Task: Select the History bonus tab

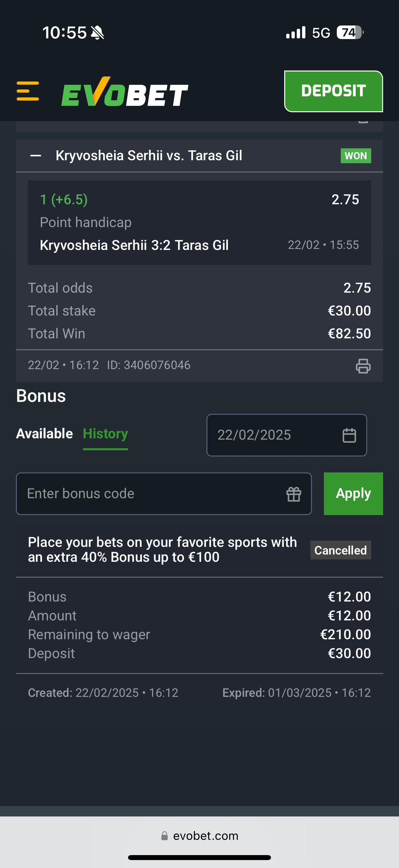Action: (106, 434)
